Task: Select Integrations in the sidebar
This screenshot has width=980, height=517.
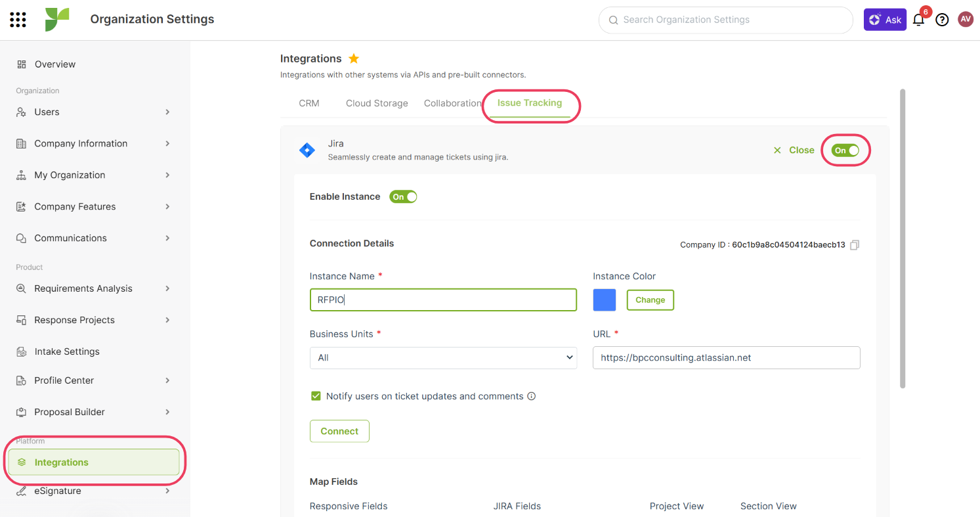Action: [94, 462]
